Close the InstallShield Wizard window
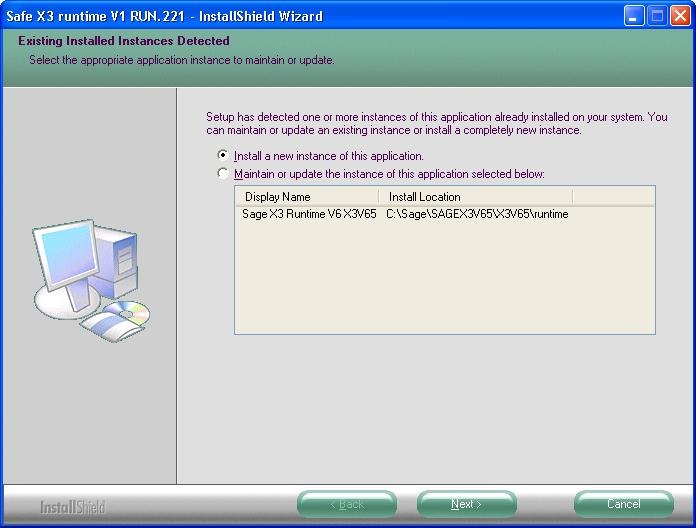 click(680, 16)
